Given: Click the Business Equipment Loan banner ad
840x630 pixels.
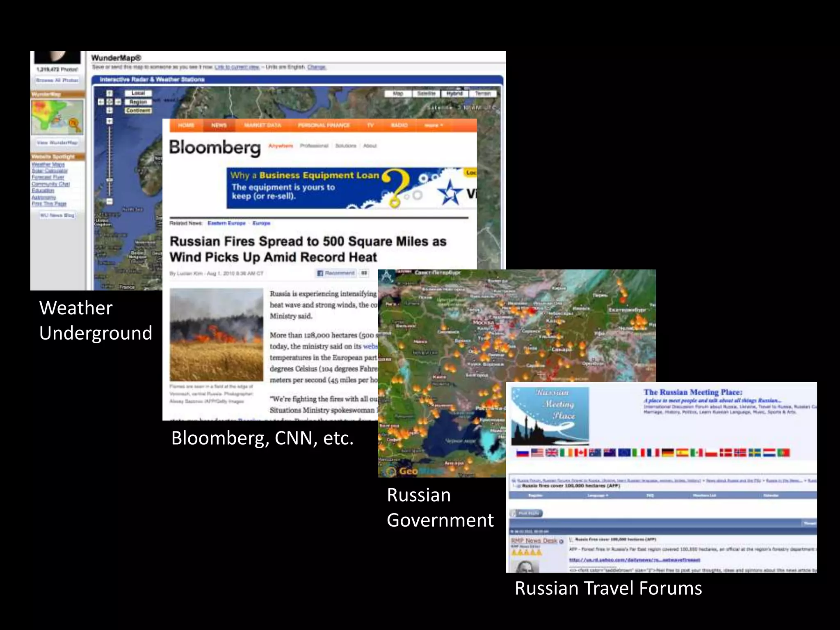Looking at the screenshot, I should (352, 188).
